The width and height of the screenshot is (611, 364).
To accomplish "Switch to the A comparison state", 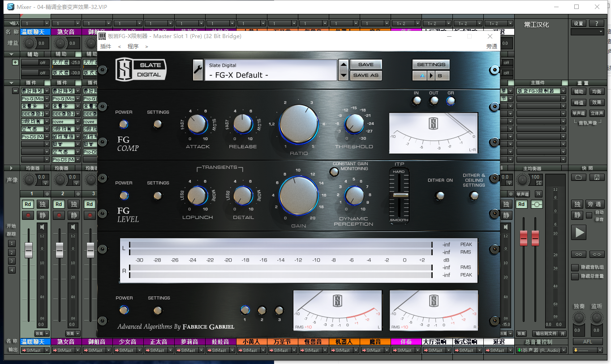I will (421, 76).
